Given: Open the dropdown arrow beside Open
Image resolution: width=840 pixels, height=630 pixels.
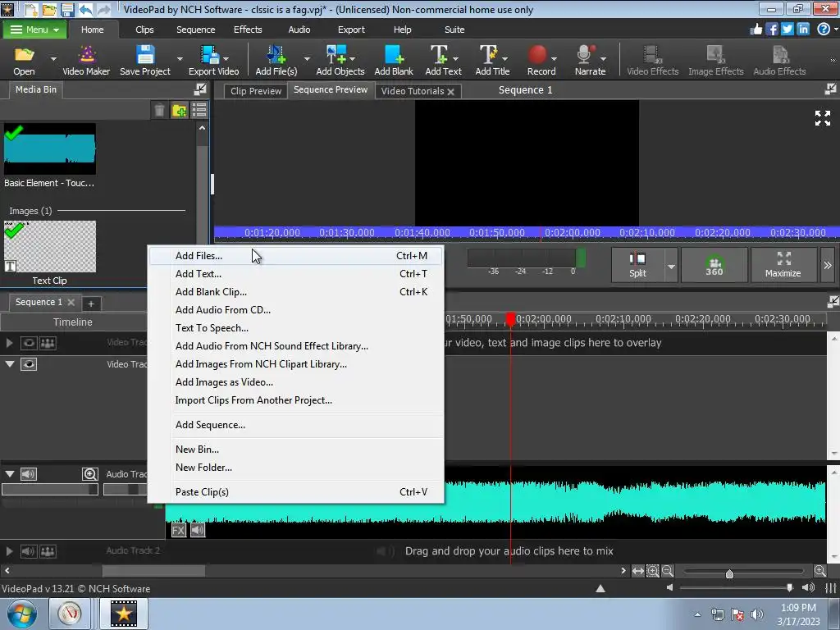Looking at the screenshot, I should pyautogui.click(x=53, y=58).
